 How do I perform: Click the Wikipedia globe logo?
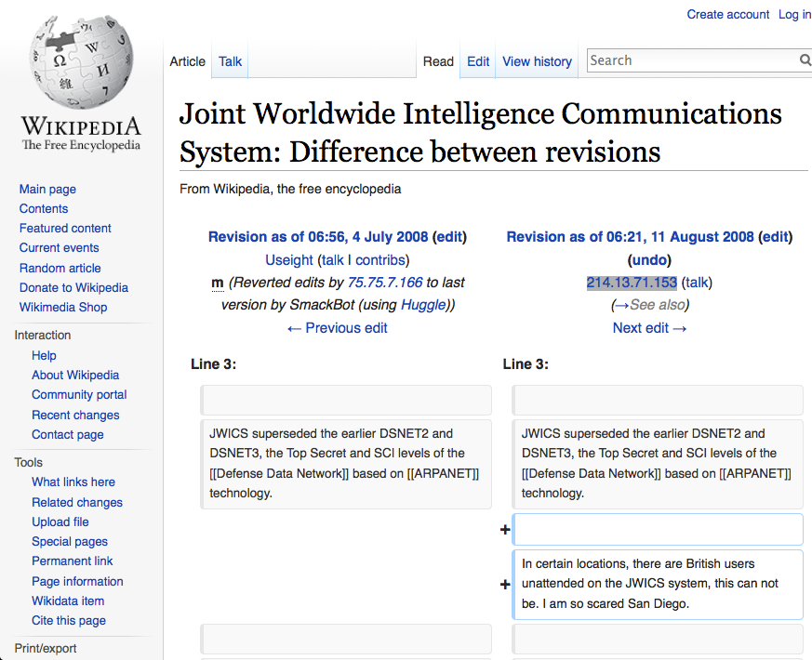click(81, 62)
